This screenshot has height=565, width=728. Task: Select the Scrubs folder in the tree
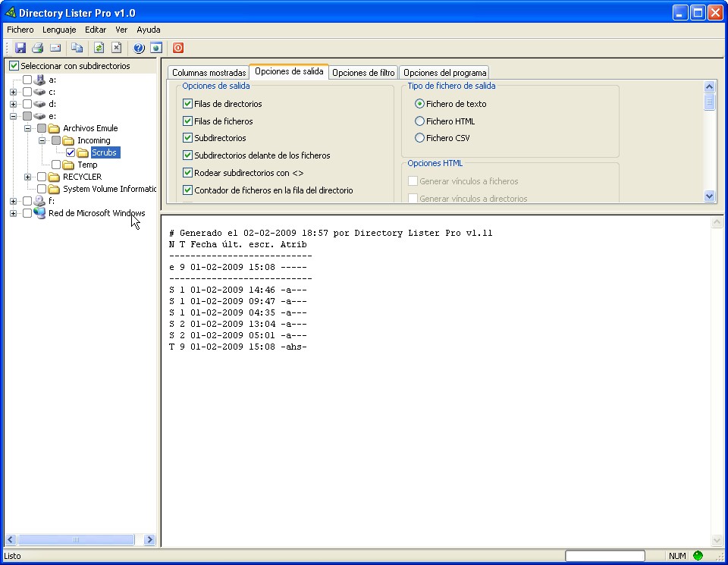[105, 152]
